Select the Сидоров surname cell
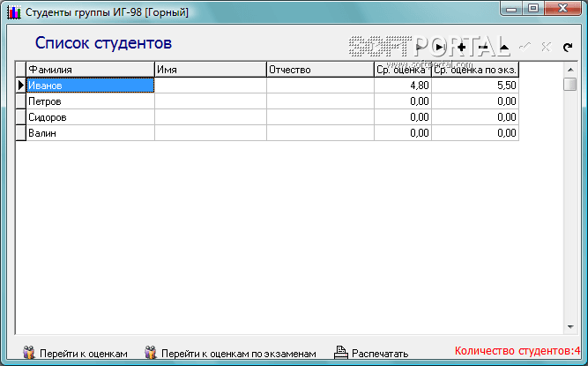Screen dimensions: 588x366 click(x=90, y=117)
